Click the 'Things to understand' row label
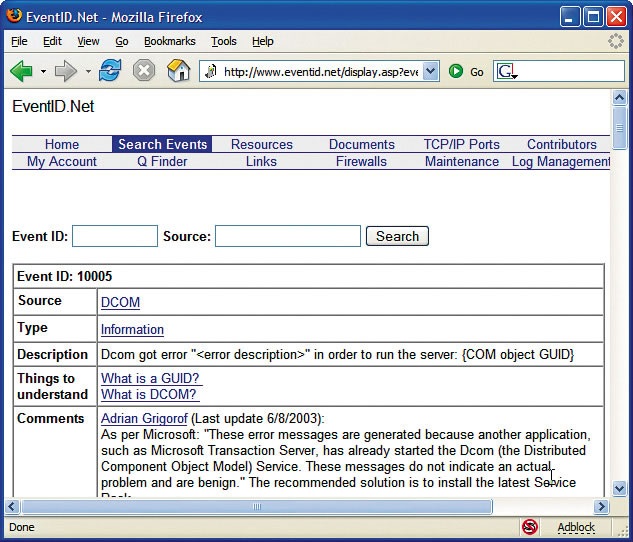The image size is (633, 542). (52, 386)
